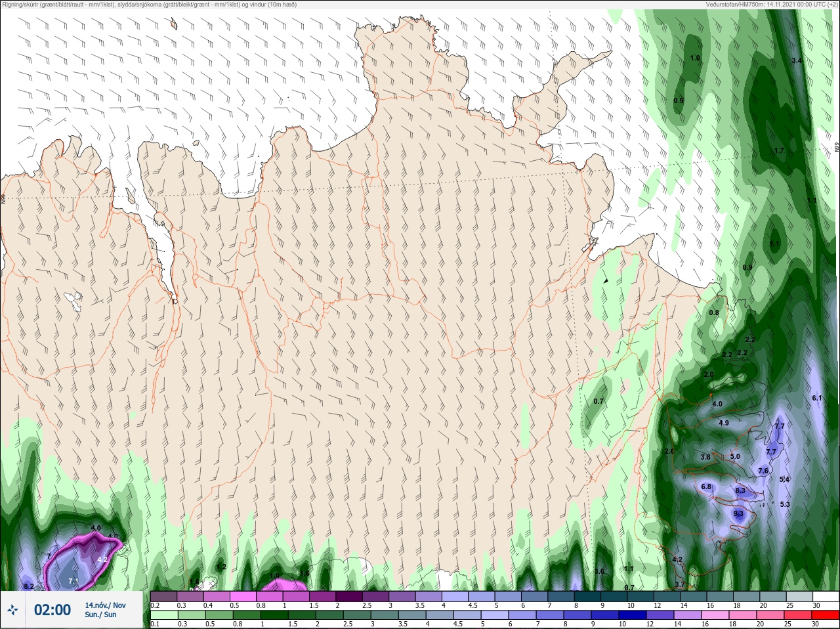Click the wind compass icon beside the clock

coord(13,611)
